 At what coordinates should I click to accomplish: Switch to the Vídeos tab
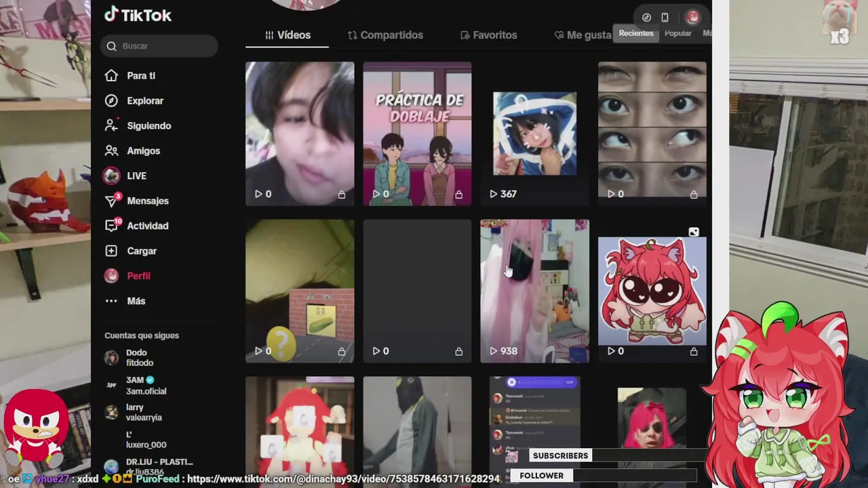(x=288, y=35)
